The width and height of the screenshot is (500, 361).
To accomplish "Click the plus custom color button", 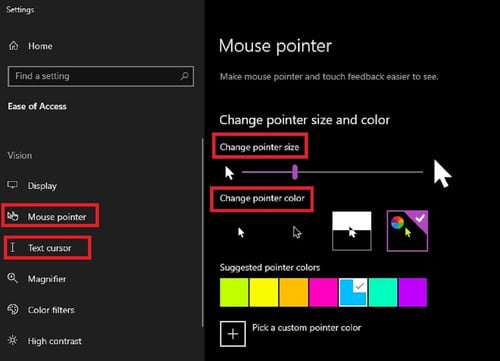I will coord(233,334).
